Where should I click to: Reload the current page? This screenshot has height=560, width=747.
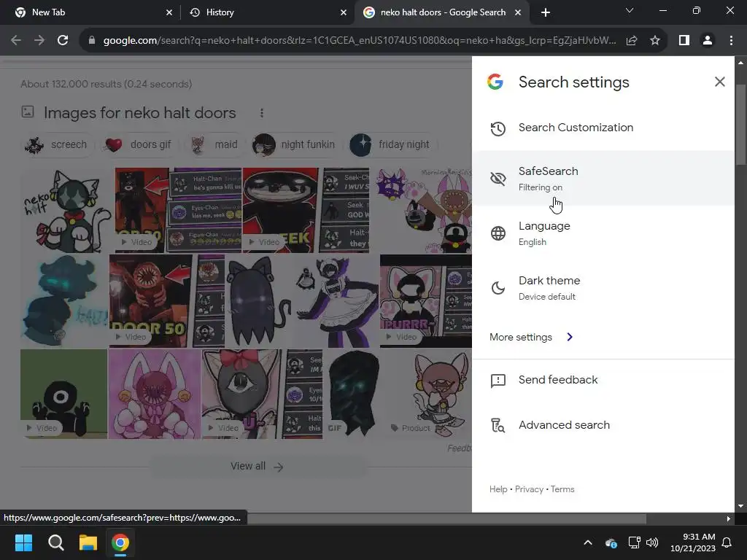(63, 41)
